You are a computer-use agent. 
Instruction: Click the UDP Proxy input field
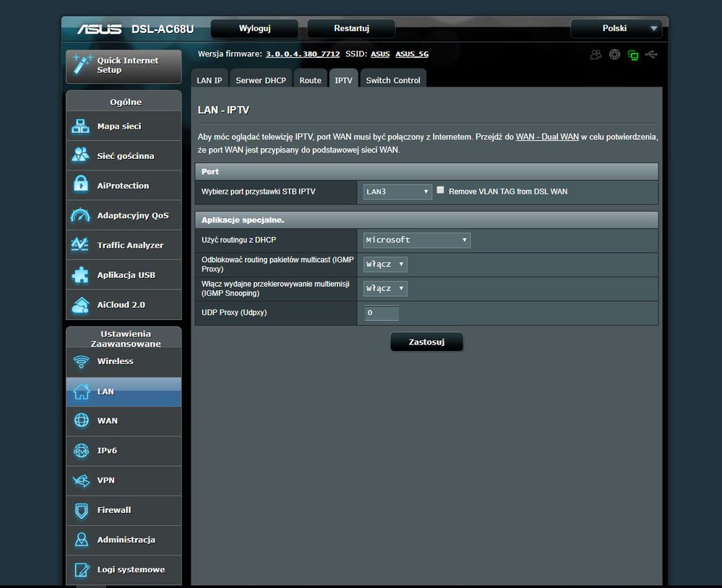coord(382,313)
